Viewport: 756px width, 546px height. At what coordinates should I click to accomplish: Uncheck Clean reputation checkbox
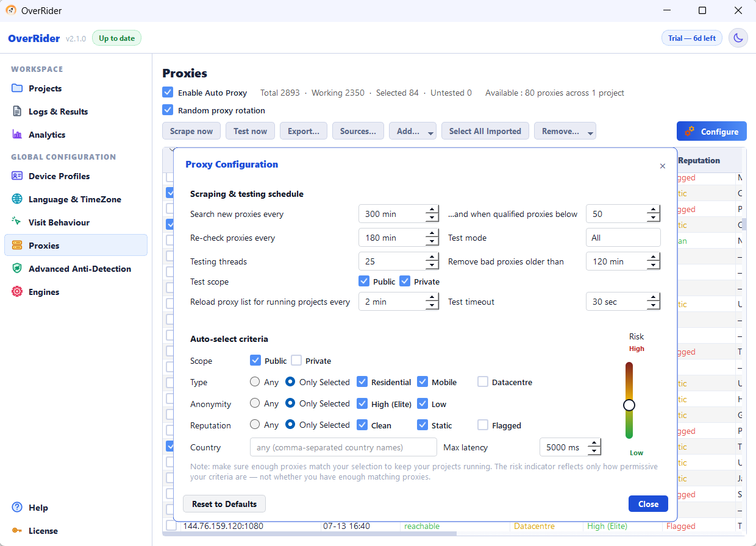coord(362,425)
